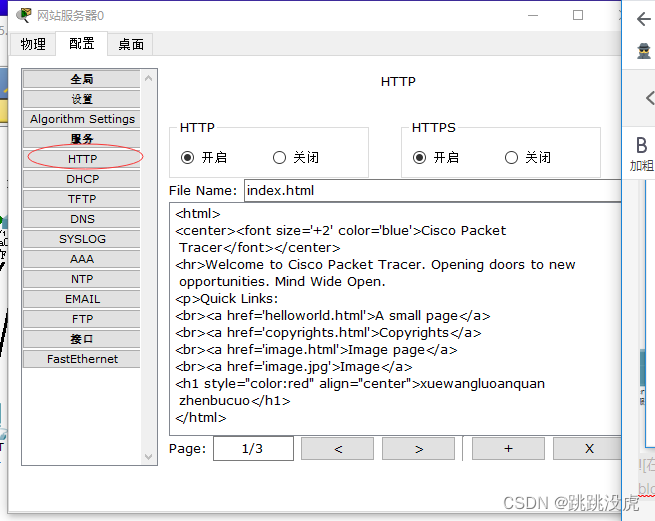The width and height of the screenshot is (655, 521).
Task: Minimize the 网站服务器0 window
Action: [533, 15]
